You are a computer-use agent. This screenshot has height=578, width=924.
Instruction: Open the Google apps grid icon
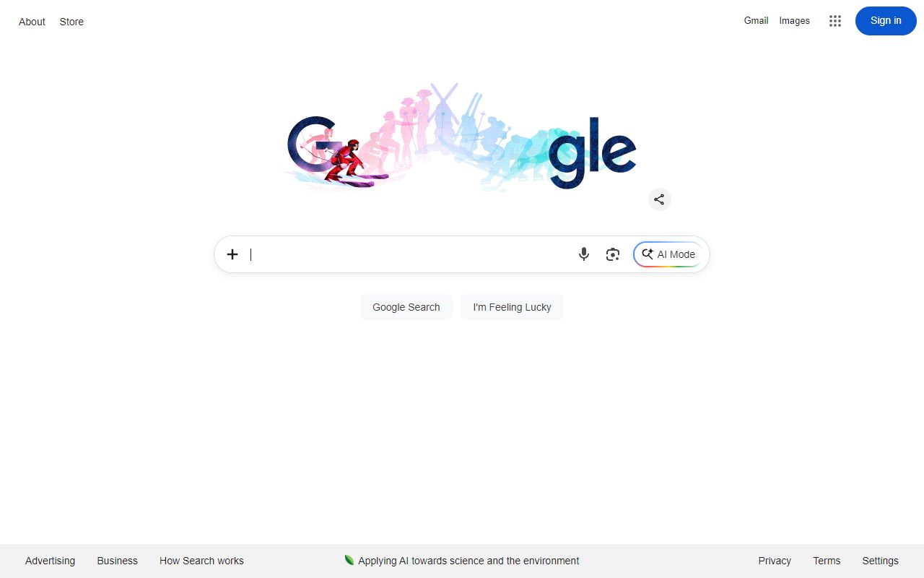click(x=835, y=21)
